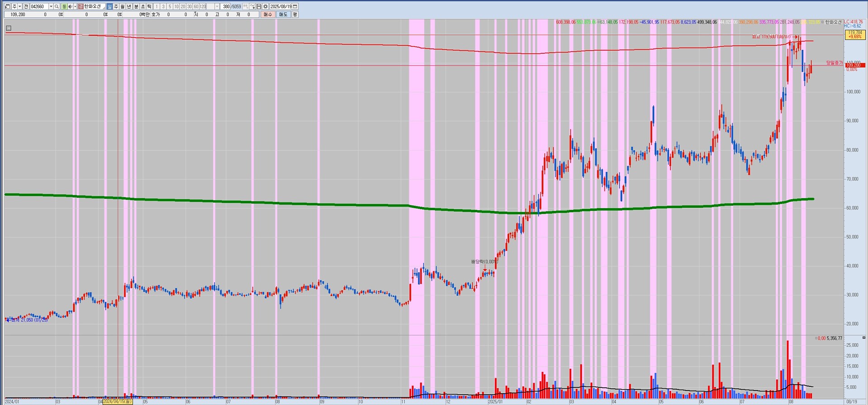Click the 매수 buy button
868x405 pixels.
(x=268, y=14)
